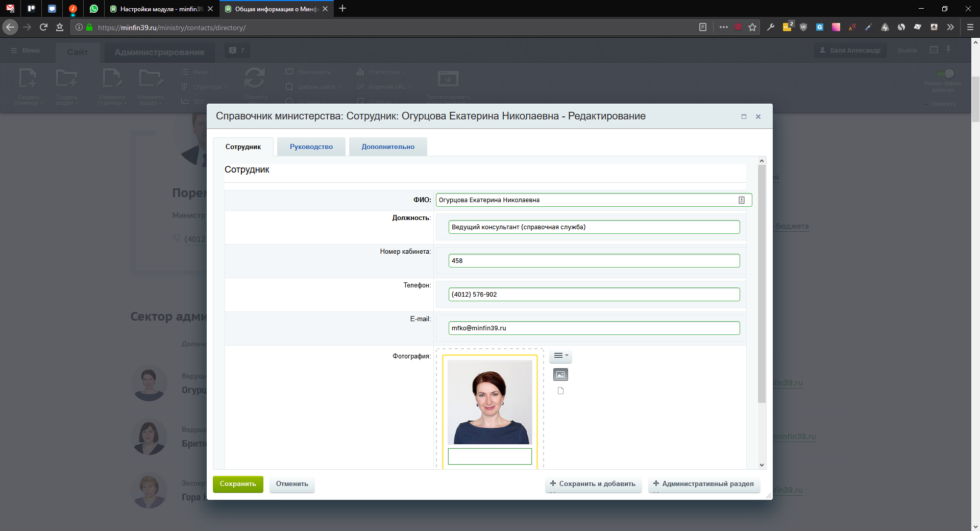The width and height of the screenshot is (980, 531).
Task: Open the uBlock Origin shield extension
Action: tap(803, 28)
